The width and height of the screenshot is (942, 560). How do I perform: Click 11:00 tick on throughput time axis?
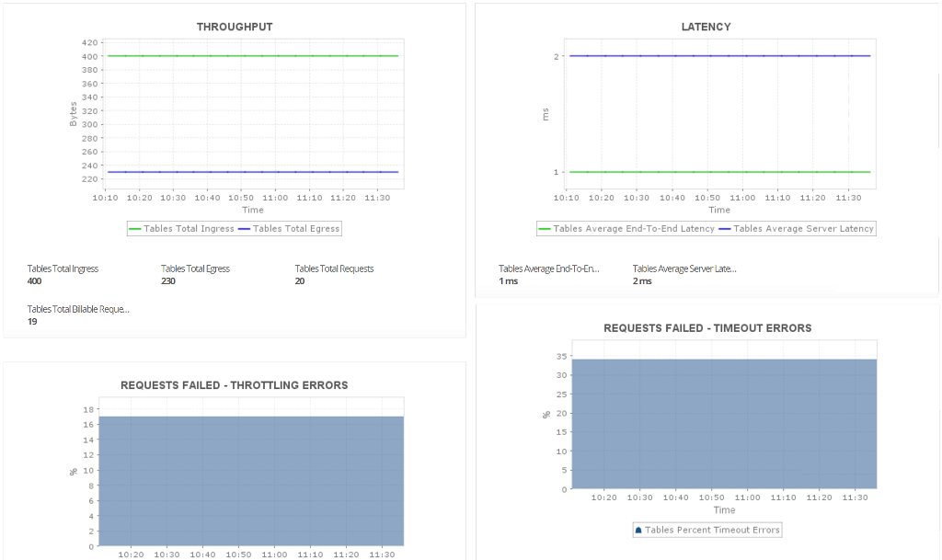click(x=275, y=198)
